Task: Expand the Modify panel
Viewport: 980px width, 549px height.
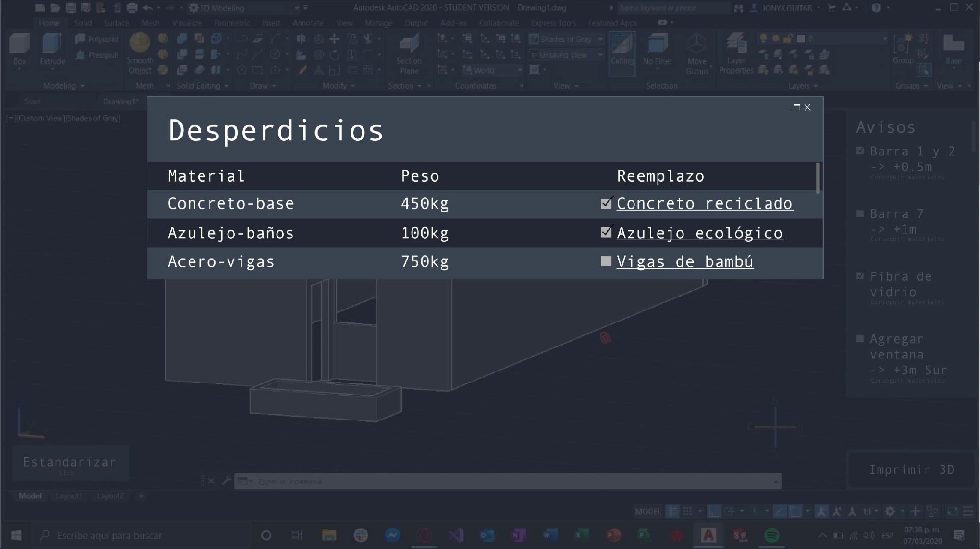Action: click(339, 86)
